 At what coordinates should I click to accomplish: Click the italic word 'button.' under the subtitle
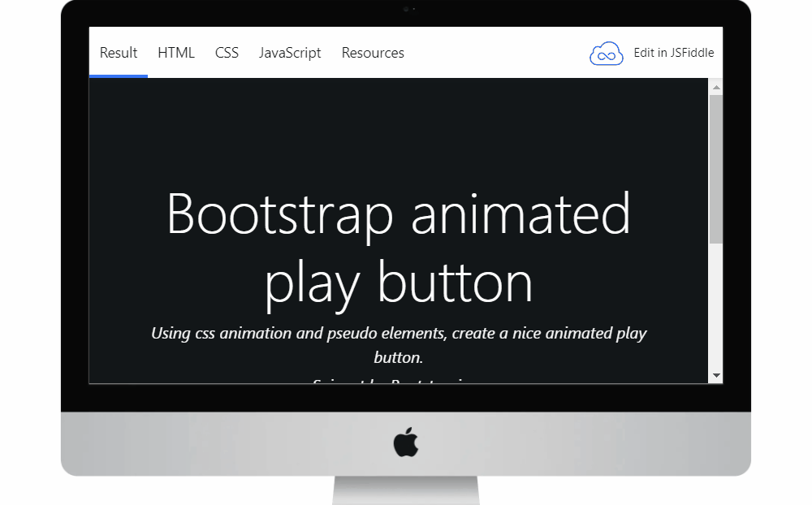coord(398,357)
